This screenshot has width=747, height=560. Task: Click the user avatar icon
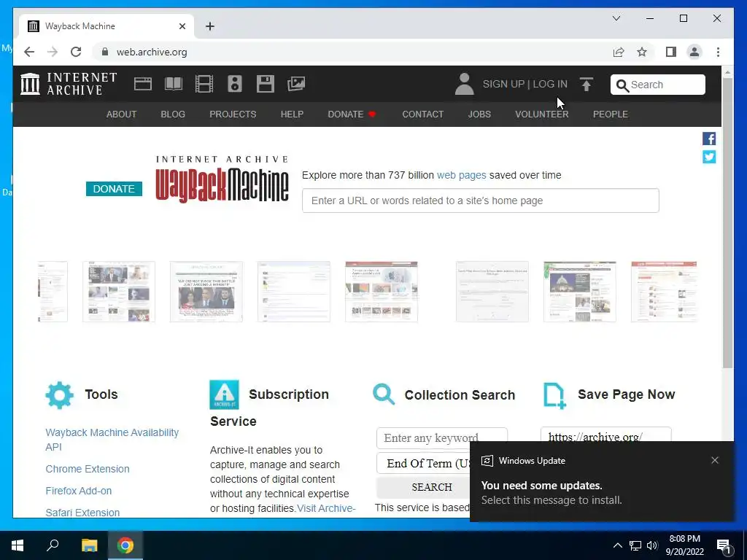(x=464, y=85)
